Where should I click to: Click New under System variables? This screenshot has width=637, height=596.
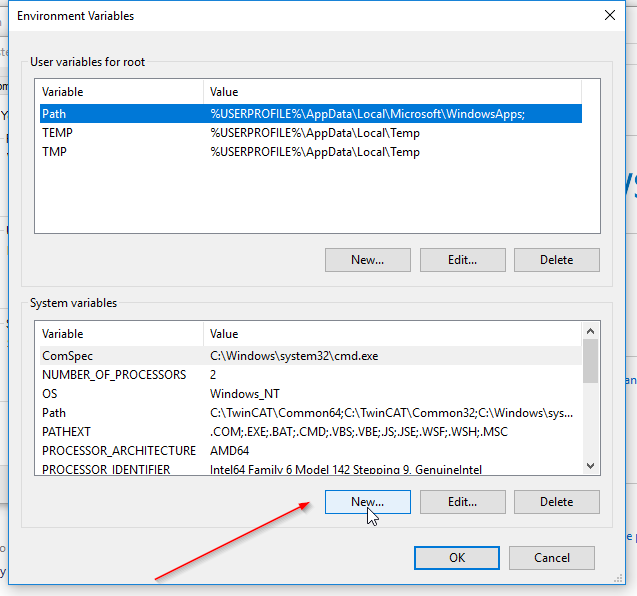pos(368,502)
